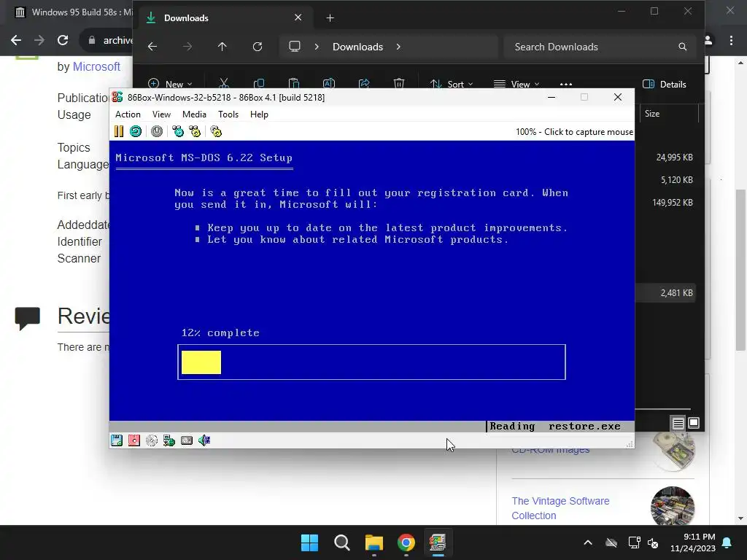Open the Tools menu in 86Box

click(228, 114)
